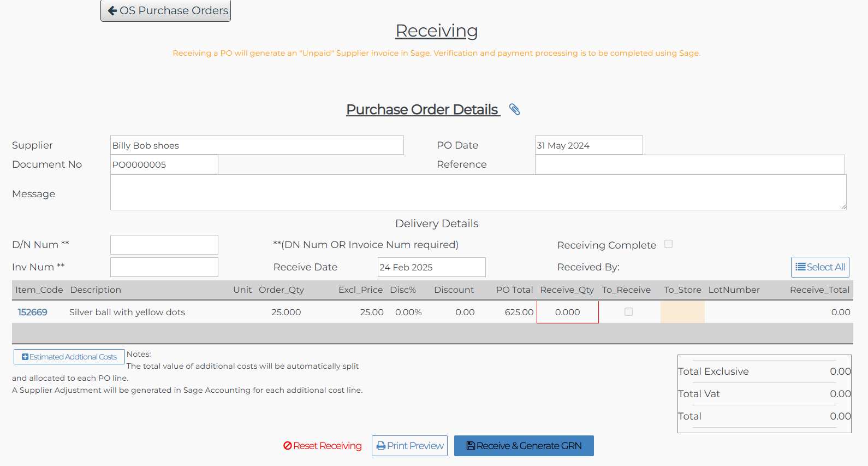Open item code 152669 link
This screenshot has width=868, height=466.
click(32, 312)
